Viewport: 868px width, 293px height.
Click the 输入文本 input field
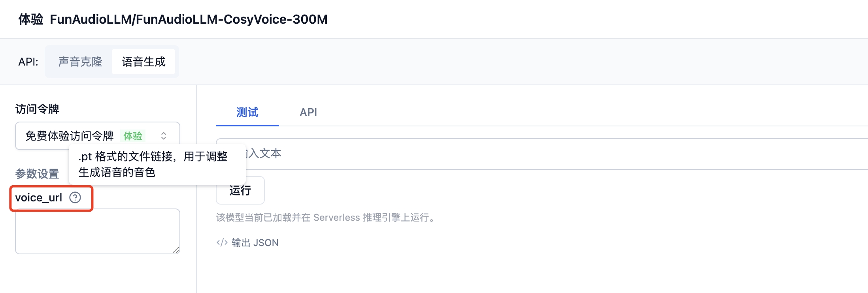click(542, 154)
